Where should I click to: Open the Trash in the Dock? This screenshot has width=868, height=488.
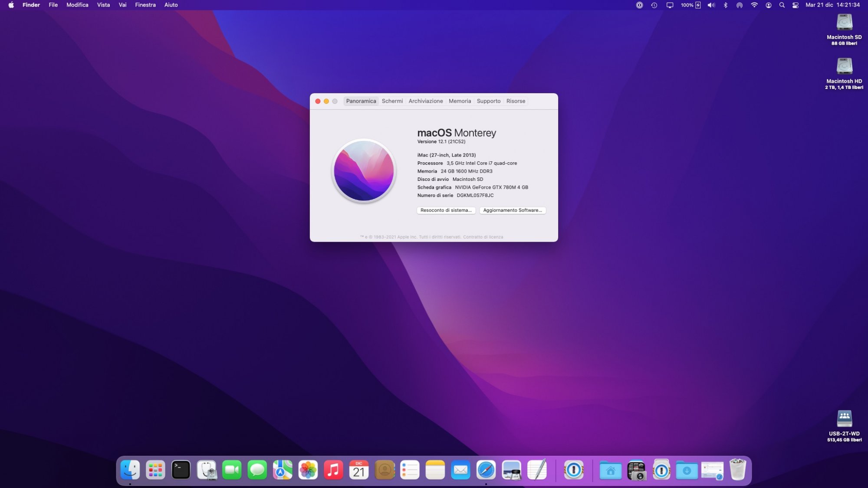coord(737,470)
